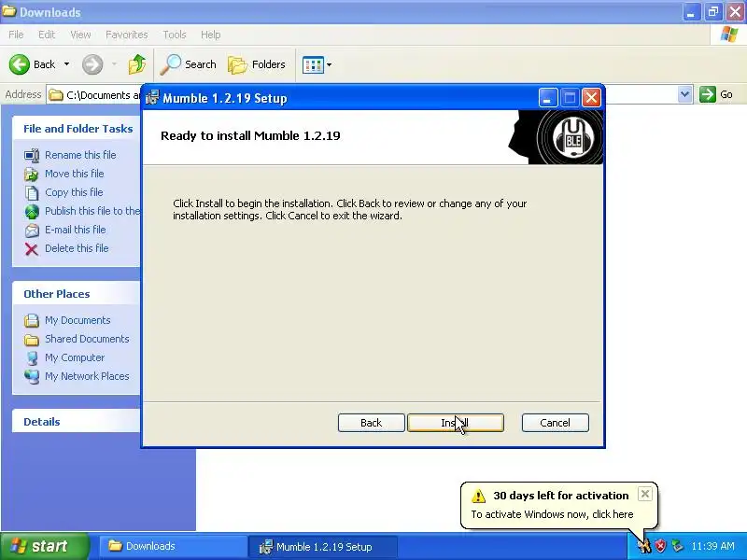Click the My Network Places icon
747x560 pixels.
tap(32, 377)
